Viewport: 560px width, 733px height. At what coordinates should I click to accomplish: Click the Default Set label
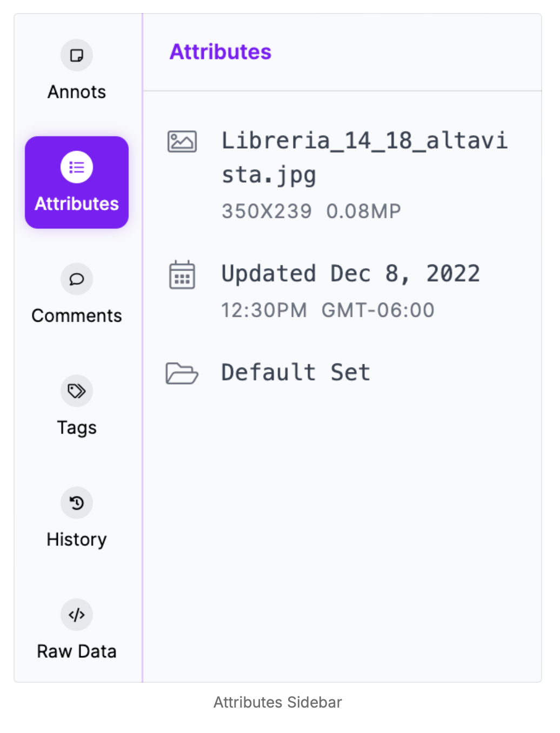pos(295,372)
